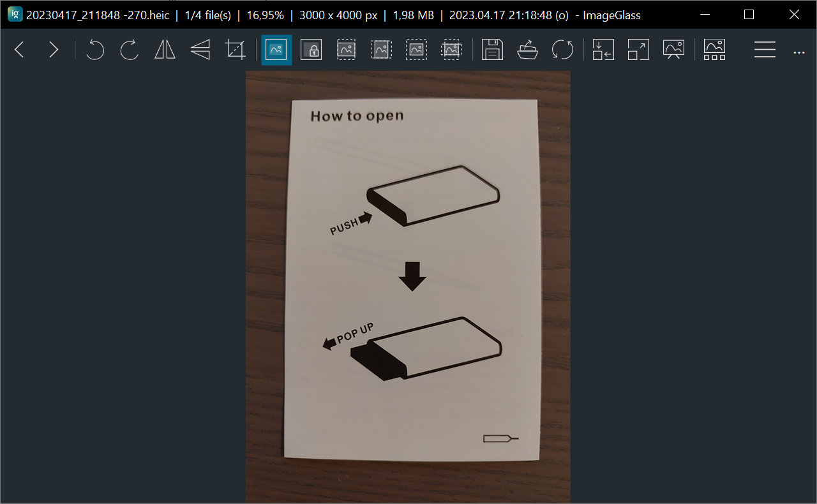This screenshot has width=817, height=504.
Task: Click the ImageGlass app icon in title bar
Action: [x=14, y=14]
